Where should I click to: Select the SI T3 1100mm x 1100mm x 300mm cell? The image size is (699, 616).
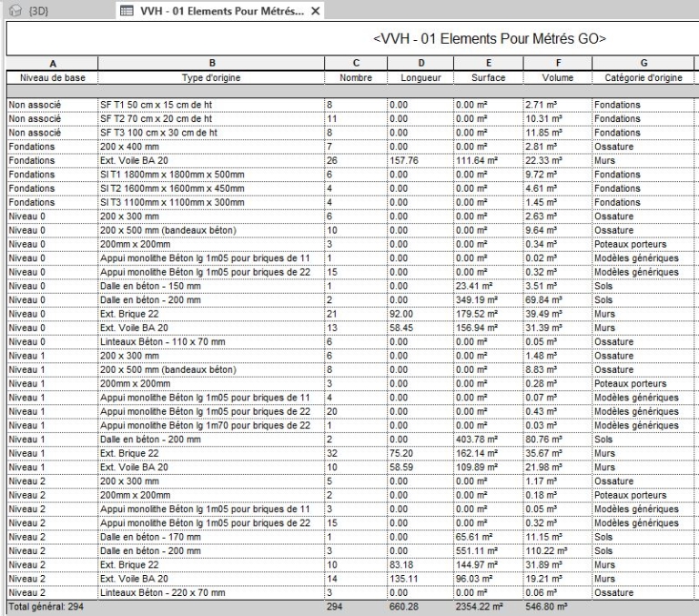212,202
